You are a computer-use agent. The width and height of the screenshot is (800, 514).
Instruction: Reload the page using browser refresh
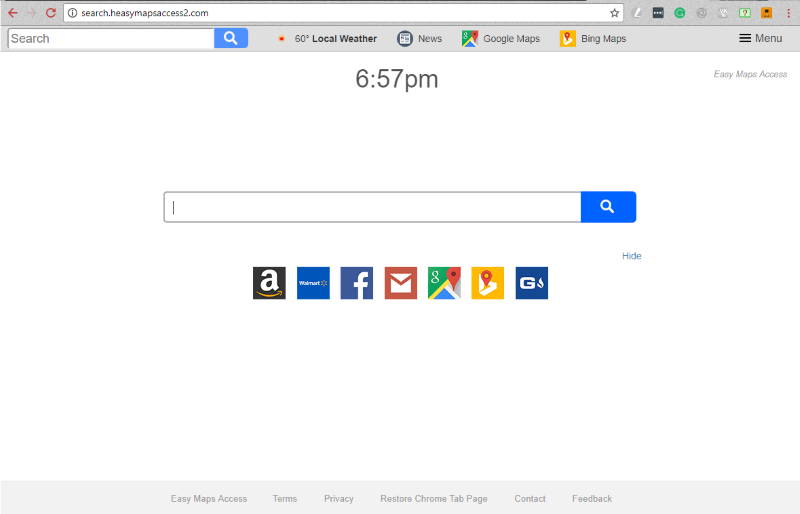point(50,13)
